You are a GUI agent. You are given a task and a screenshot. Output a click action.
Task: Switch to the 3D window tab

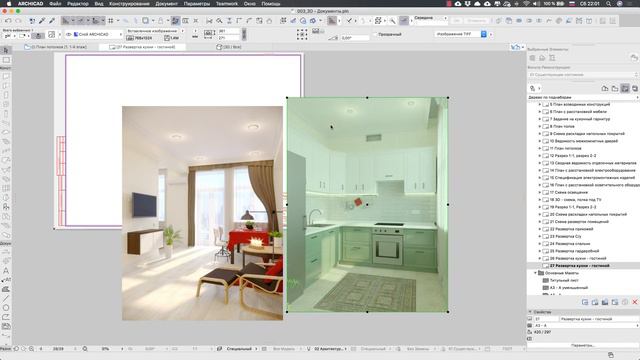(x=229, y=47)
